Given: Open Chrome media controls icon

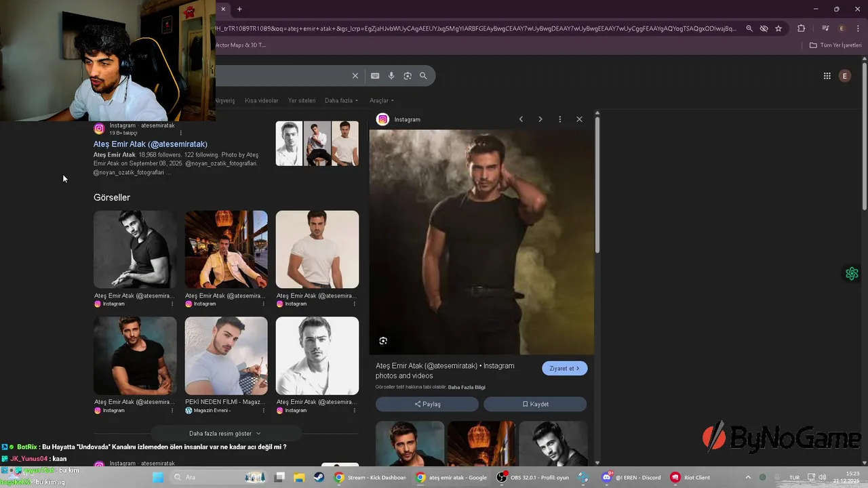Looking at the screenshot, I should (x=825, y=28).
